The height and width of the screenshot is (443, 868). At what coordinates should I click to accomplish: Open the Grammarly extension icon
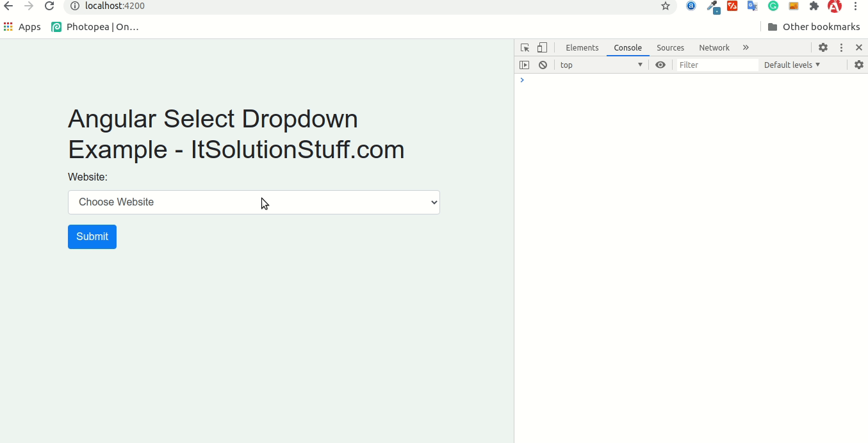click(x=773, y=6)
